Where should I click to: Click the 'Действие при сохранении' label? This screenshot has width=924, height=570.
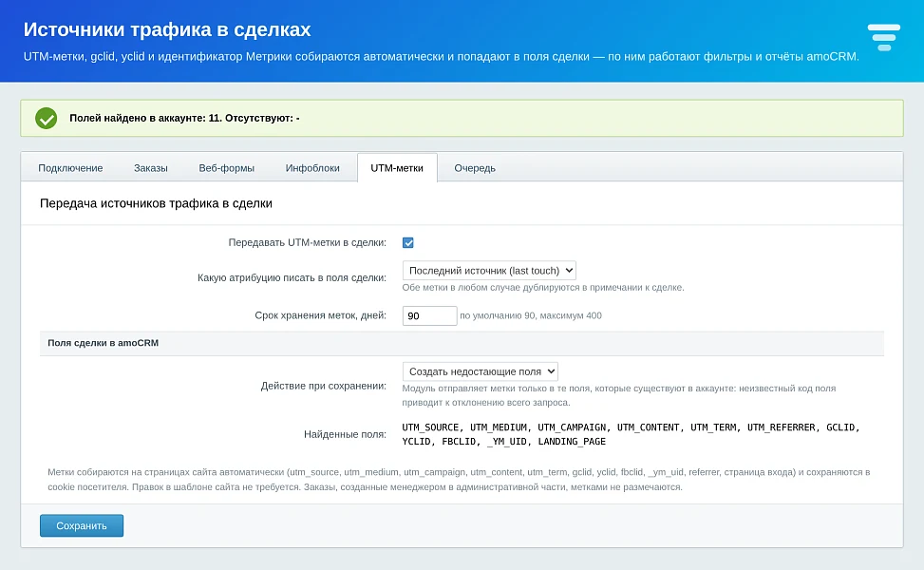[x=324, y=386]
